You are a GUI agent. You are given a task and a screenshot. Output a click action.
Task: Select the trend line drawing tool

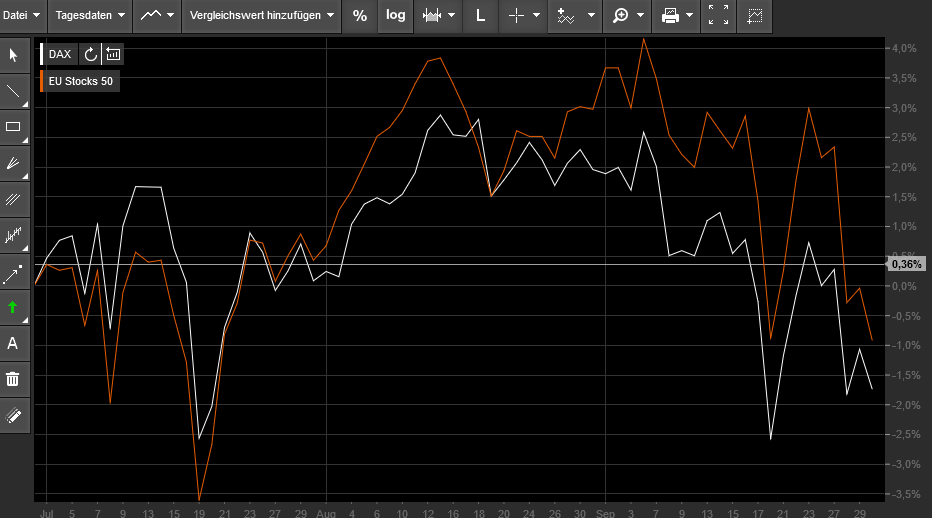pyautogui.click(x=14, y=91)
